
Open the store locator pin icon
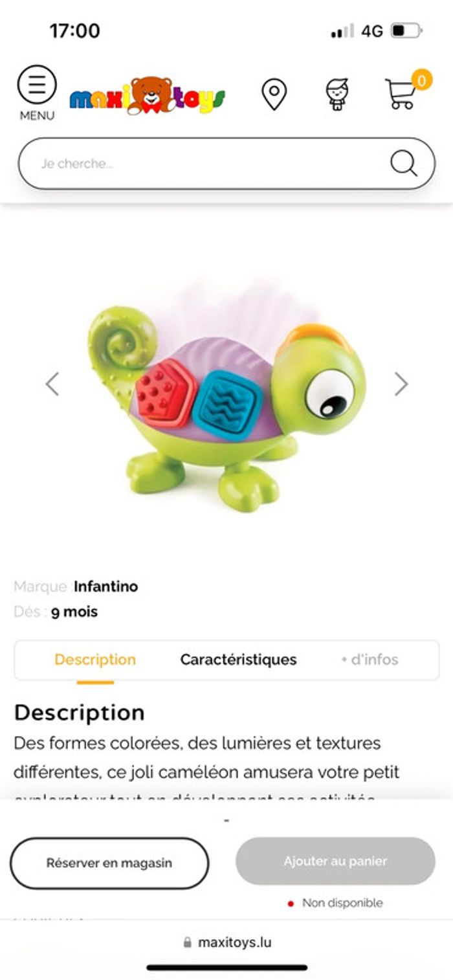(x=274, y=95)
